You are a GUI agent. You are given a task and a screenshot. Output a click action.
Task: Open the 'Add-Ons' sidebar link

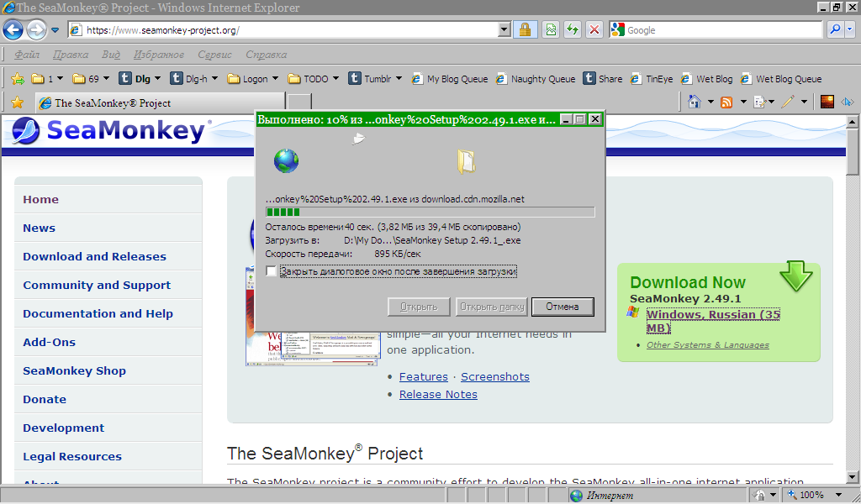point(50,342)
